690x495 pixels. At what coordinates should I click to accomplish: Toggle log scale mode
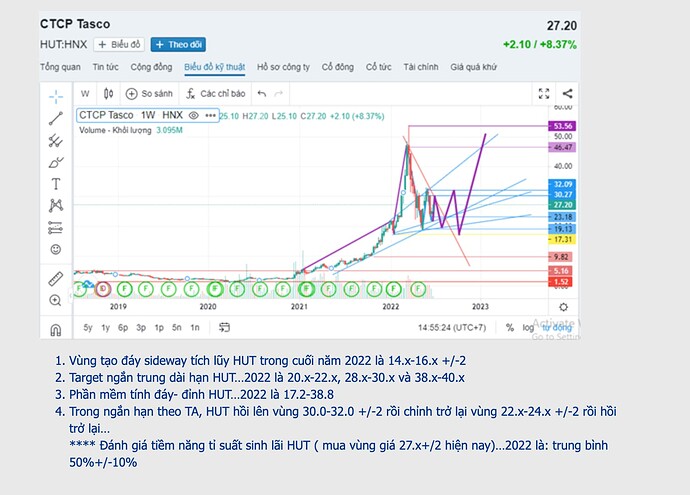point(528,327)
